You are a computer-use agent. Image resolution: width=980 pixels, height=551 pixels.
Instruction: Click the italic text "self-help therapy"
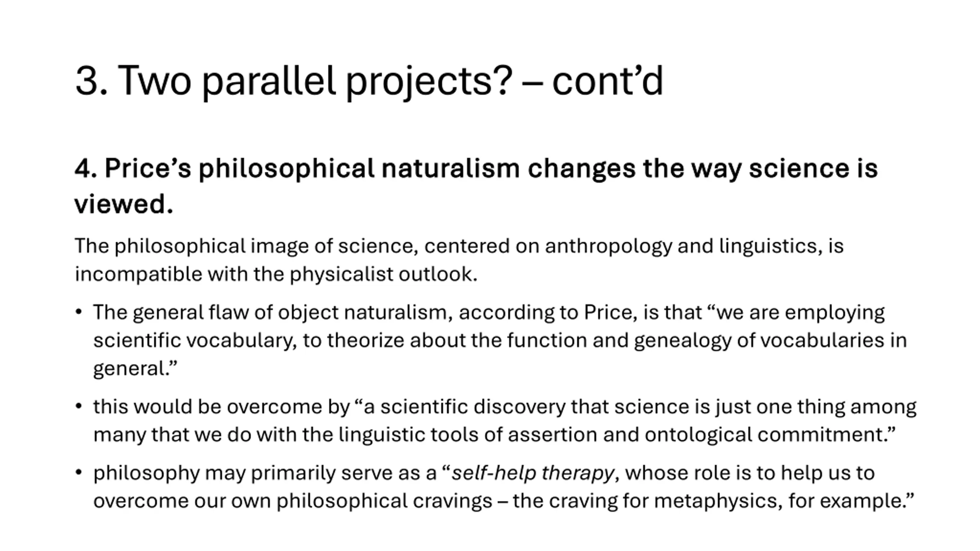tap(533, 473)
